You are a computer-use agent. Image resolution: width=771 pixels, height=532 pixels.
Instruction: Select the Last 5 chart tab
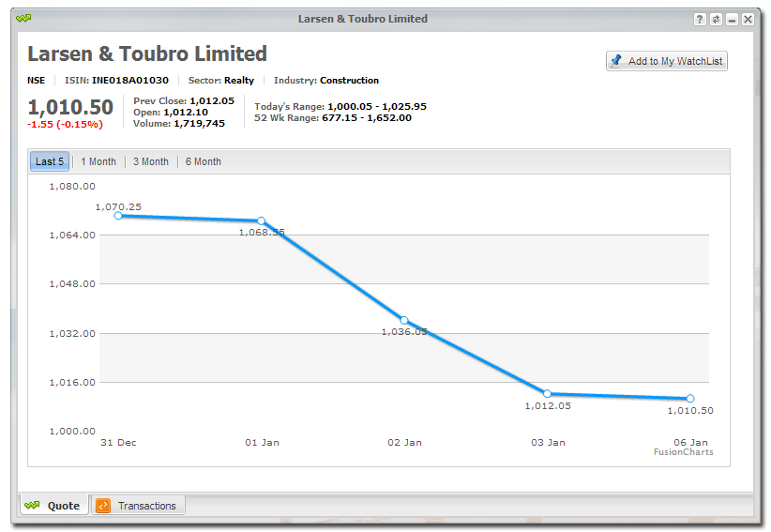coord(50,161)
